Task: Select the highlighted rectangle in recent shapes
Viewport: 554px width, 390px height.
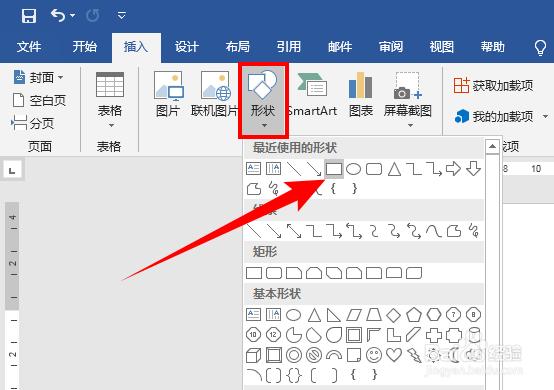Action: coord(334,169)
